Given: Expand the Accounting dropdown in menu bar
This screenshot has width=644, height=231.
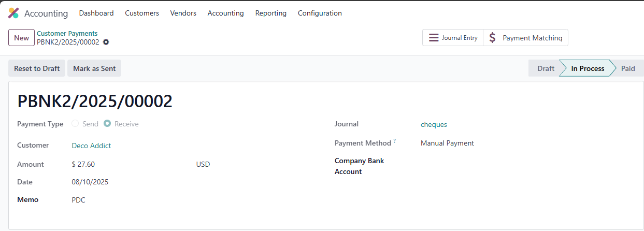Looking at the screenshot, I should pyautogui.click(x=226, y=13).
